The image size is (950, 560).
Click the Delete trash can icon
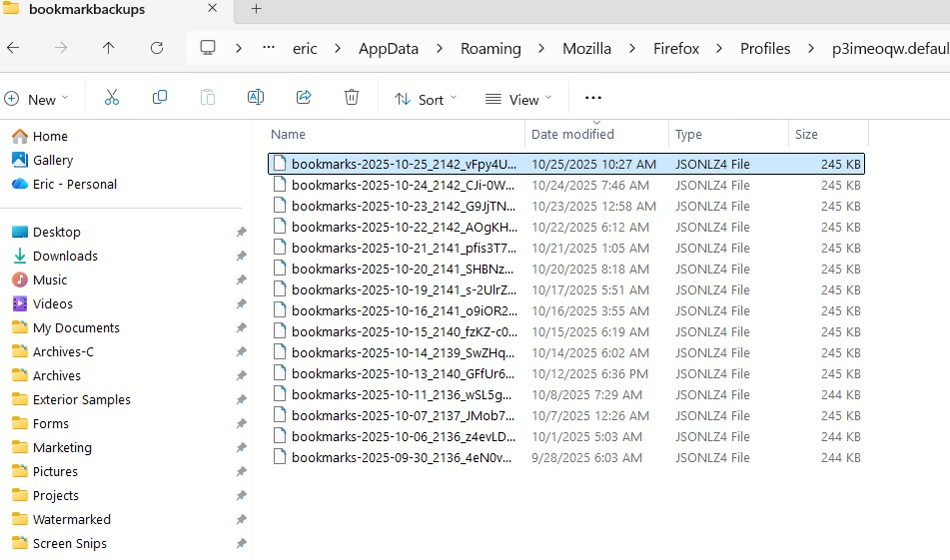click(x=352, y=98)
